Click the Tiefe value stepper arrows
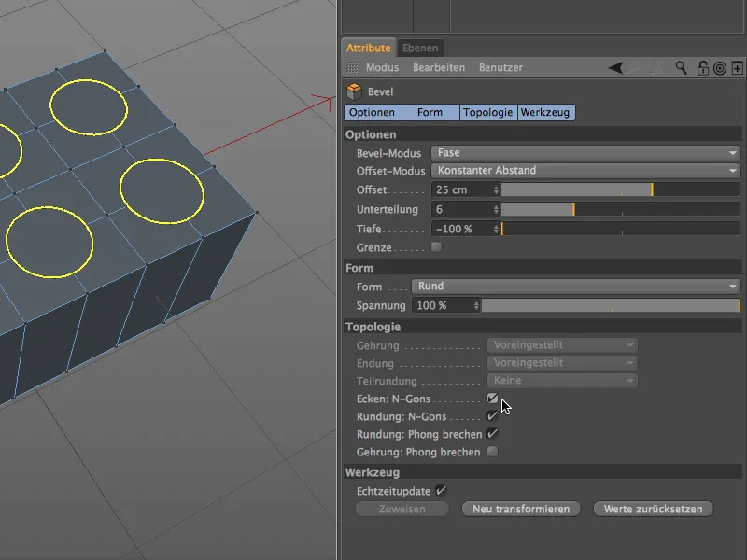 496,229
